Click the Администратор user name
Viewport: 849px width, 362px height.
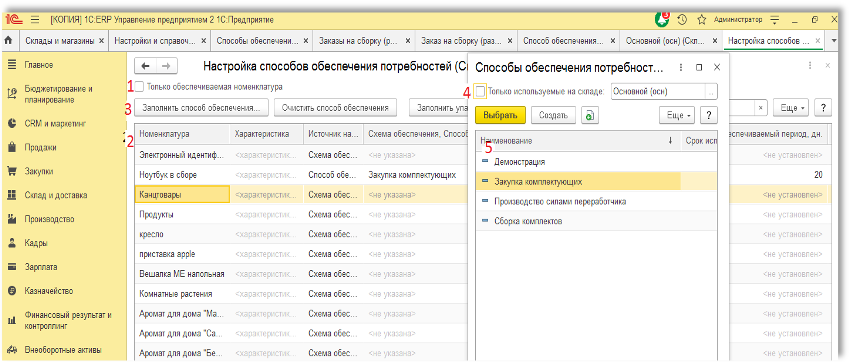point(738,20)
